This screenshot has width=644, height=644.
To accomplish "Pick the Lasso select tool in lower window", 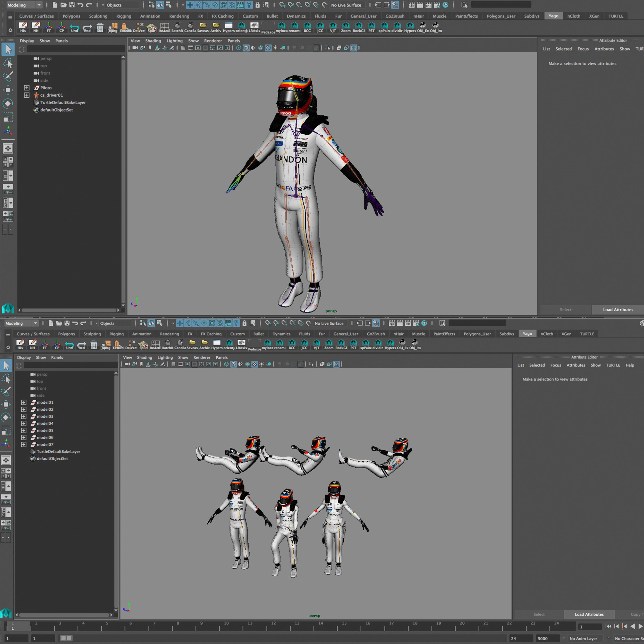I will [6, 379].
